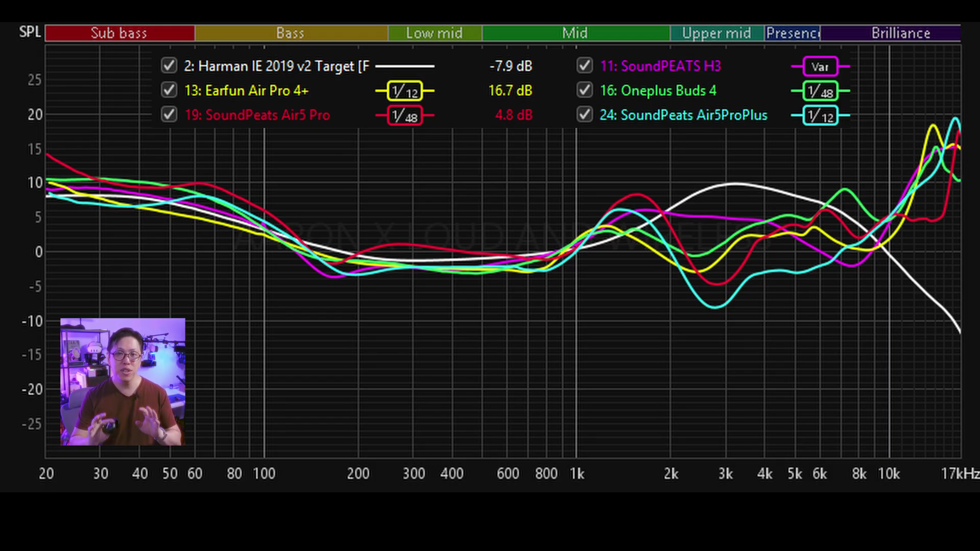This screenshot has height=551, width=980.
Task: Click the '11: SoundPEATS H3' label
Action: (660, 66)
